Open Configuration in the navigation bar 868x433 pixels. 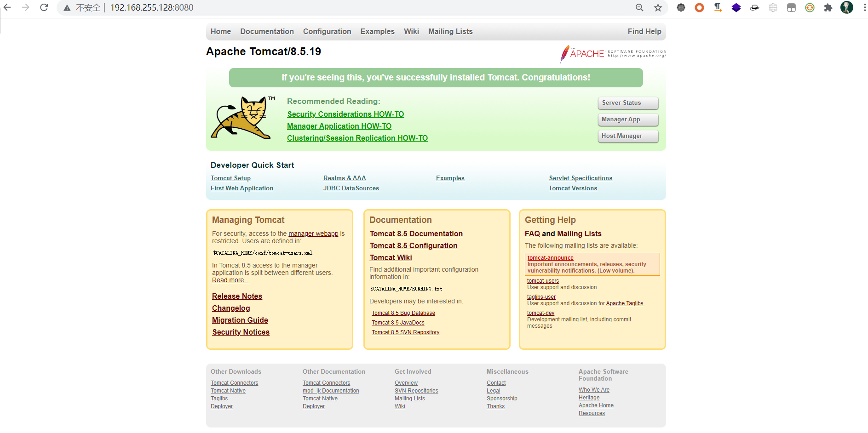[327, 31]
